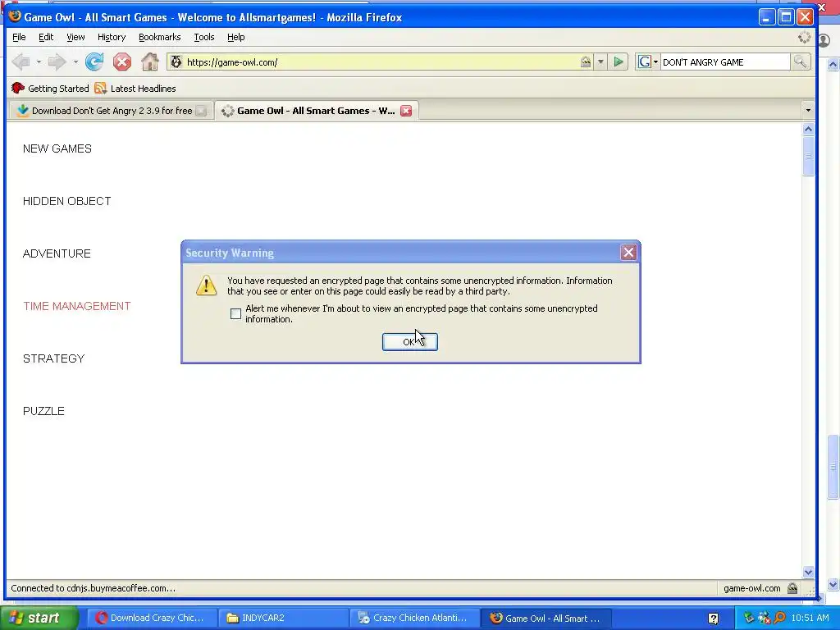Click the Forward navigation arrow

tap(57, 62)
